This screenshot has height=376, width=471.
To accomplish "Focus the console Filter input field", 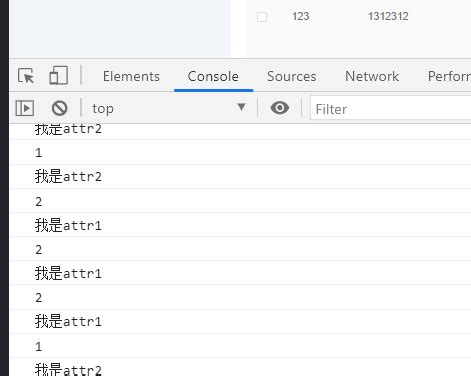I will (x=390, y=108).
